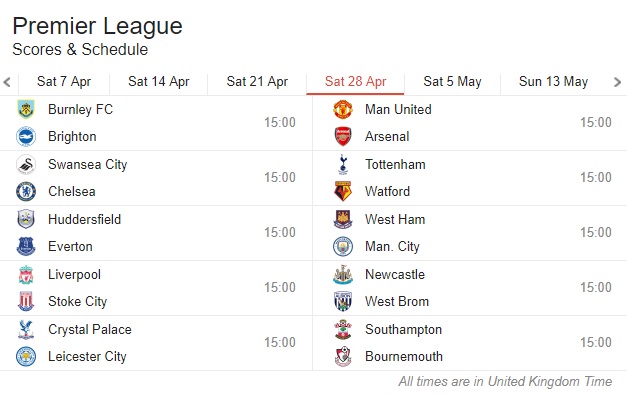Click the Arsenal club badge
Screen dimensions: 627x396
point(343,136)
